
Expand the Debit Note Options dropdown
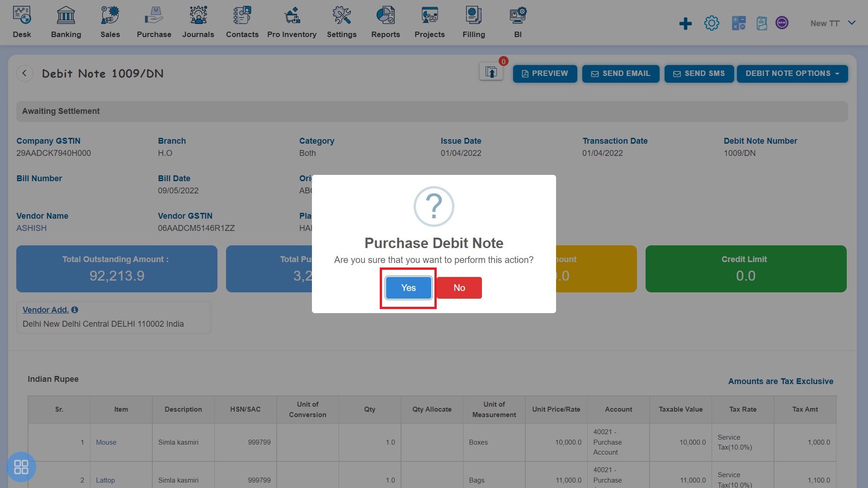(792, 73)
